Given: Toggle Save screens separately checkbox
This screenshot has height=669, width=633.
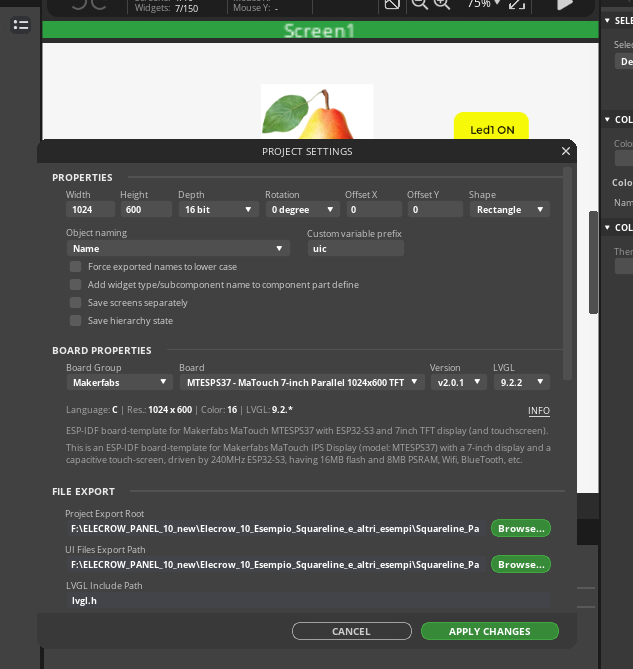Looking at the screenshot, I should 75,303.
